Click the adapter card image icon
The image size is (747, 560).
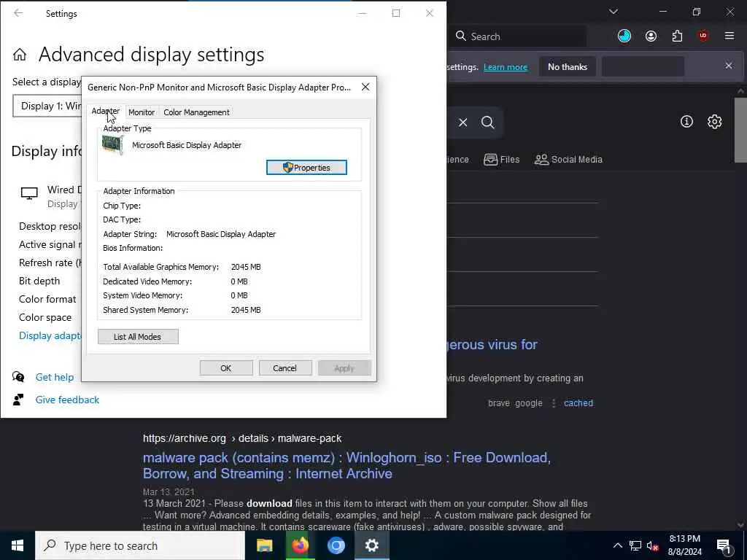tap(113, 145)
